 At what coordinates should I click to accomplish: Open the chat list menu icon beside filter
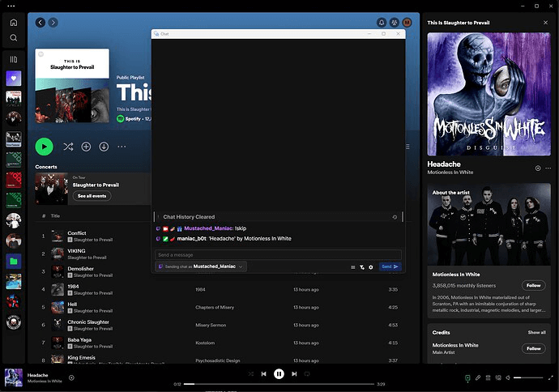pyautogui.click(x=353, y=267)
